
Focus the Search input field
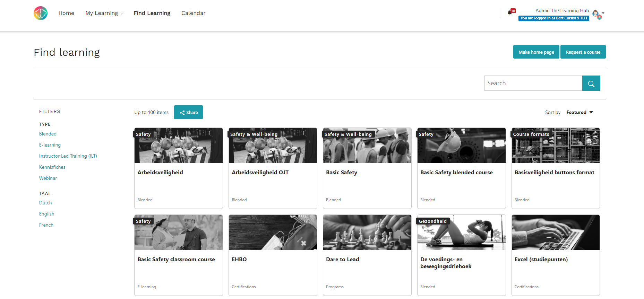click(x=533, y=83)
